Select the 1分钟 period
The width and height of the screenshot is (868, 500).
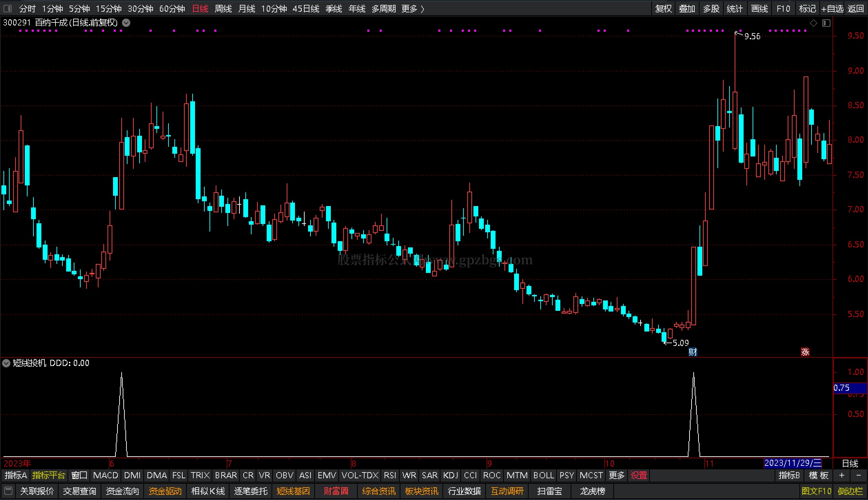point(52,9)
